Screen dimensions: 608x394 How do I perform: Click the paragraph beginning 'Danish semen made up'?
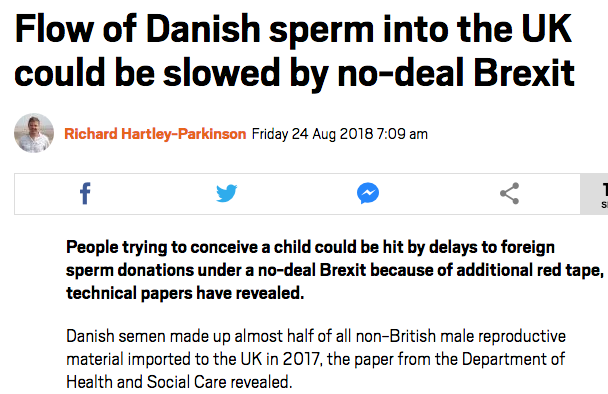316,359
